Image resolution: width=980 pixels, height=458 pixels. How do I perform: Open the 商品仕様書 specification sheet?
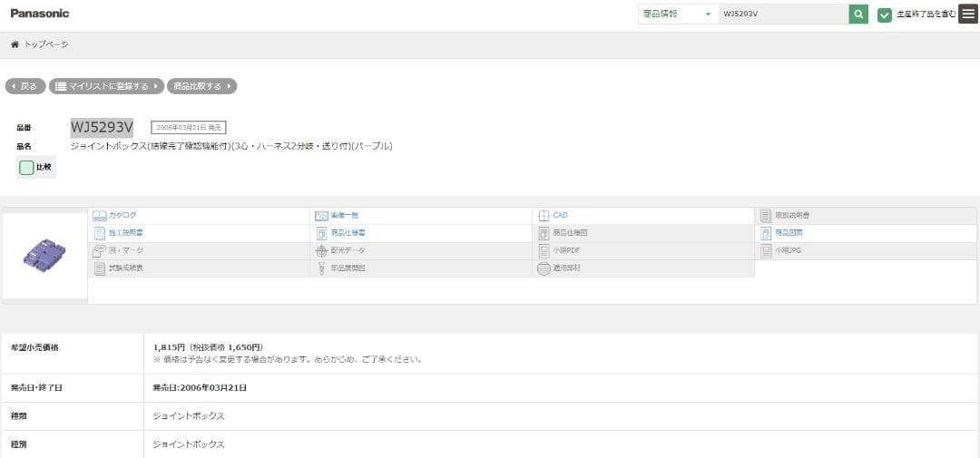click(348, 233)
